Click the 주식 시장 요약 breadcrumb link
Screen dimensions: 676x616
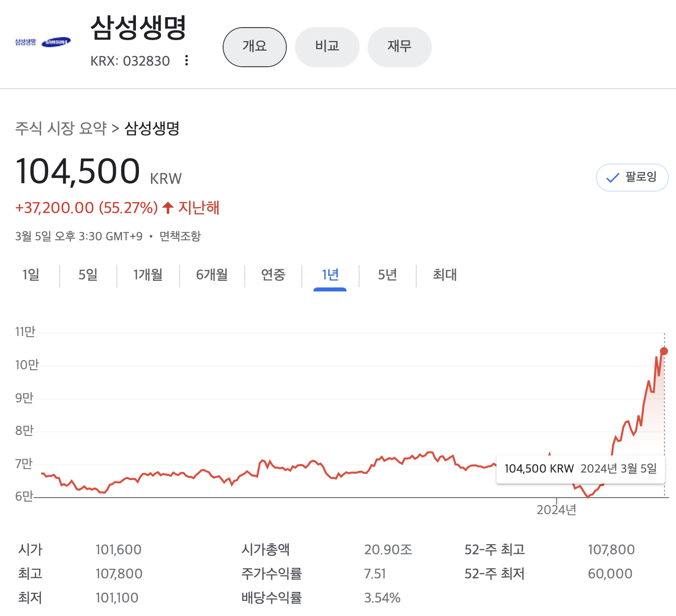tap(61, 128)
